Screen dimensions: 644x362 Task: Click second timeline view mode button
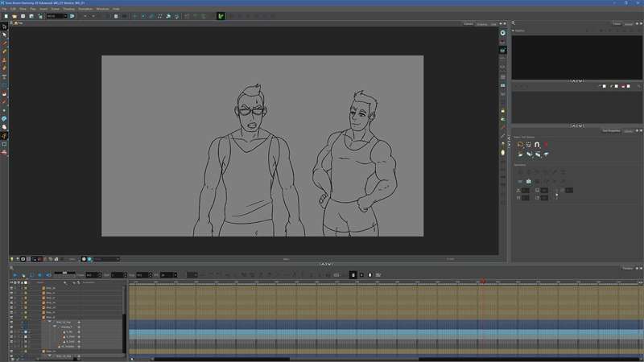click(x=361, y=275)
